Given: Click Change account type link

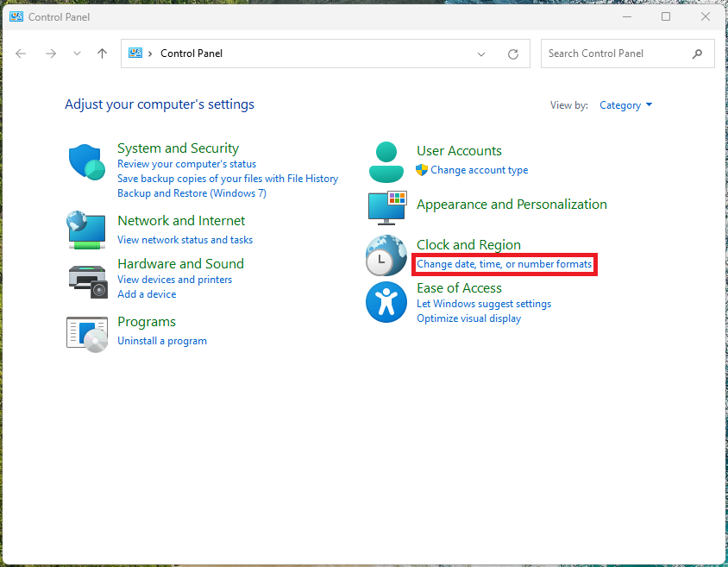Looking at the screenshot, I should point(479,170).
